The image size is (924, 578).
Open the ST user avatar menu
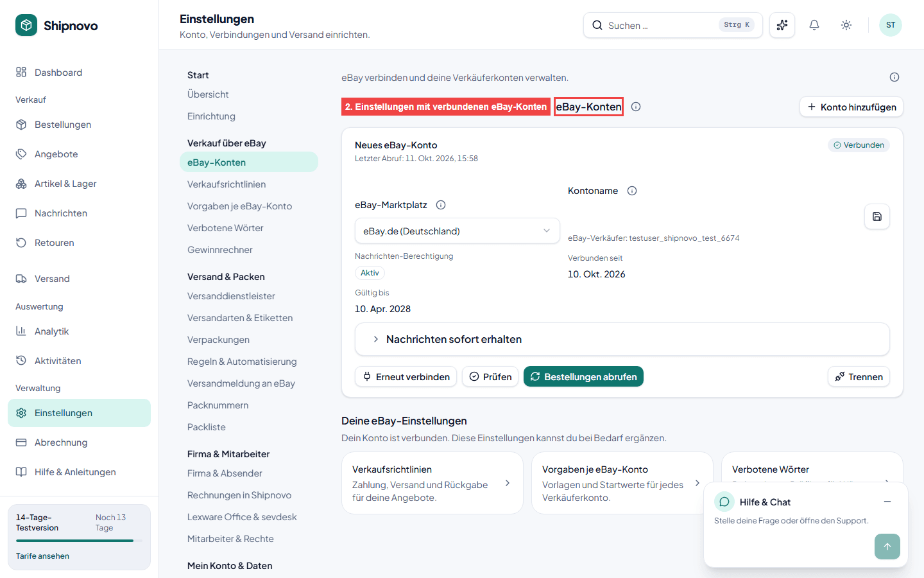(x=891, y=25)
